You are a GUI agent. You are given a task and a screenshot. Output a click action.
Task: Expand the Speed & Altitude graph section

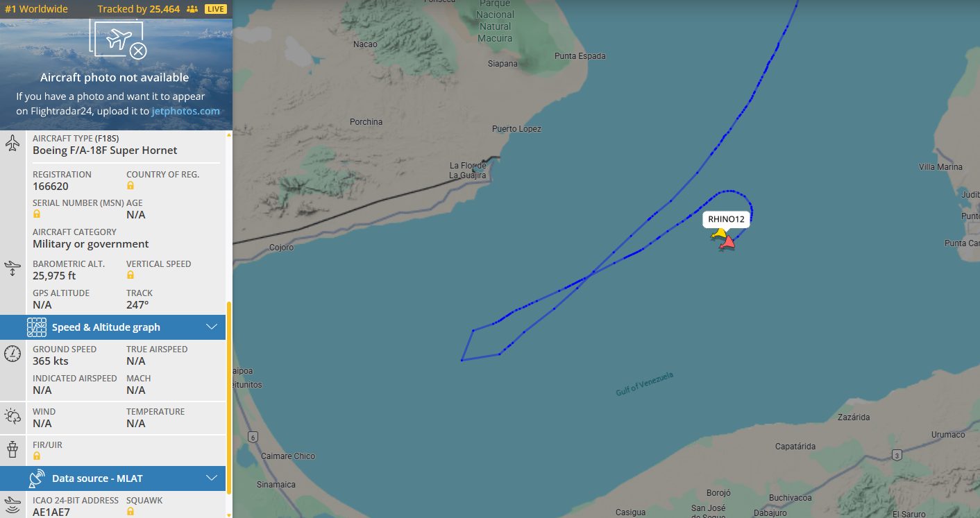coord(212,327)
